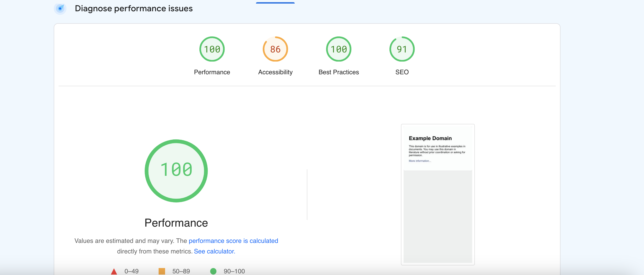Screen dimensions: 644x275
Task: Click the Accessibility label under second gauge
Action: [x=275, y=72]
